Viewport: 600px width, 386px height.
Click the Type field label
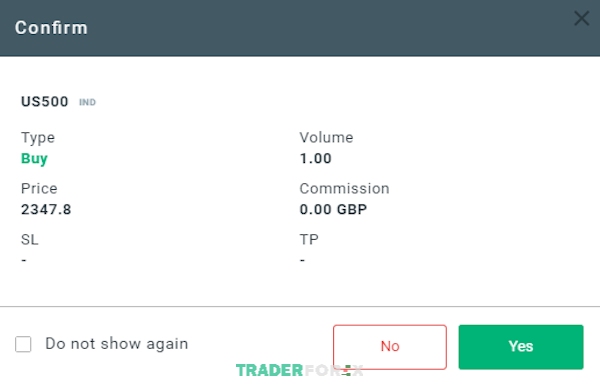click(x=38, y=138)
